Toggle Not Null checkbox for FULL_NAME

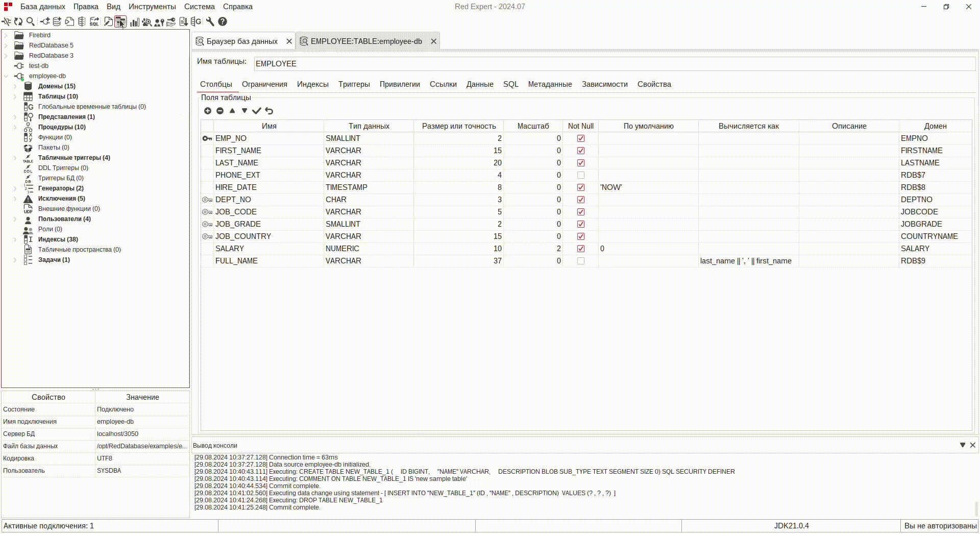pos(581,261)
